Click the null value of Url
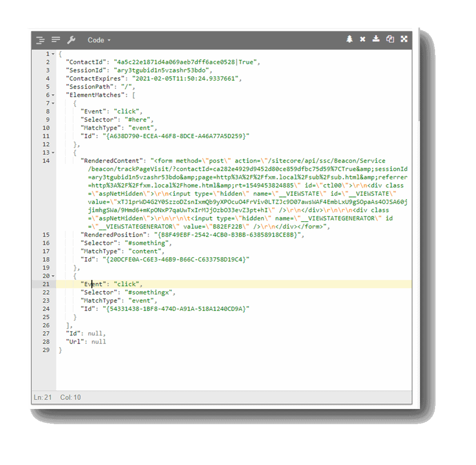Screen dimensions: 476x465 [x=99, y=342]
